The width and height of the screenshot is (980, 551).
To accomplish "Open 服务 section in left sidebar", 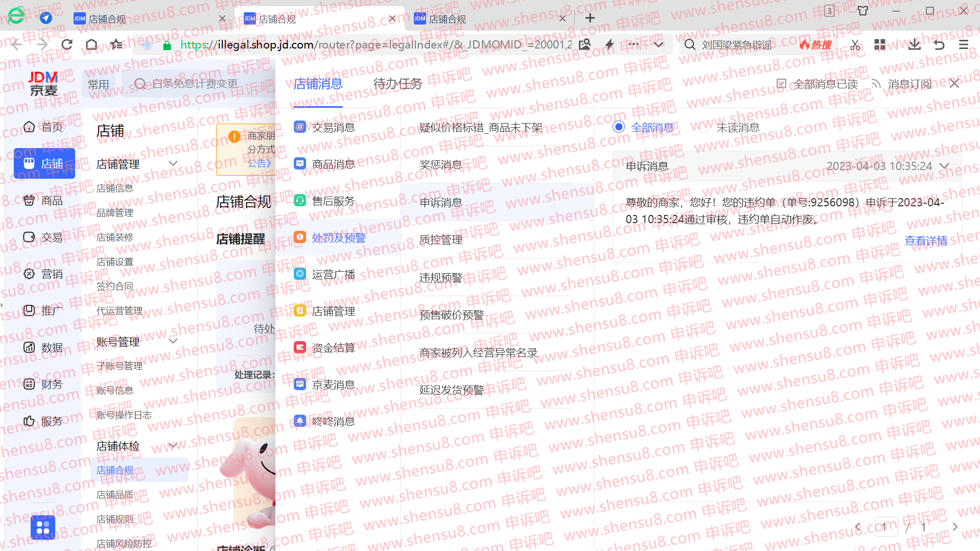I will click(44, 421).
